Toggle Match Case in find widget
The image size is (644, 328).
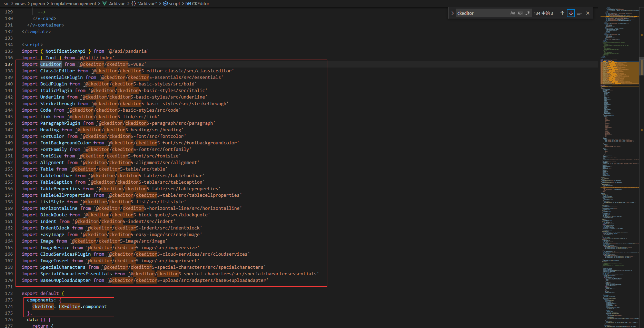tap(513, 13)
